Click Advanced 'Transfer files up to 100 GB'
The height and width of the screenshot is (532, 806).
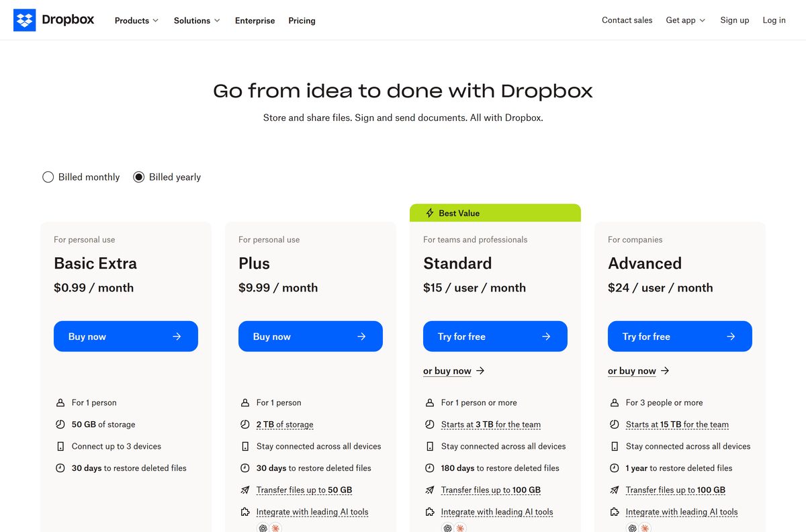click(x=676, y=490)
